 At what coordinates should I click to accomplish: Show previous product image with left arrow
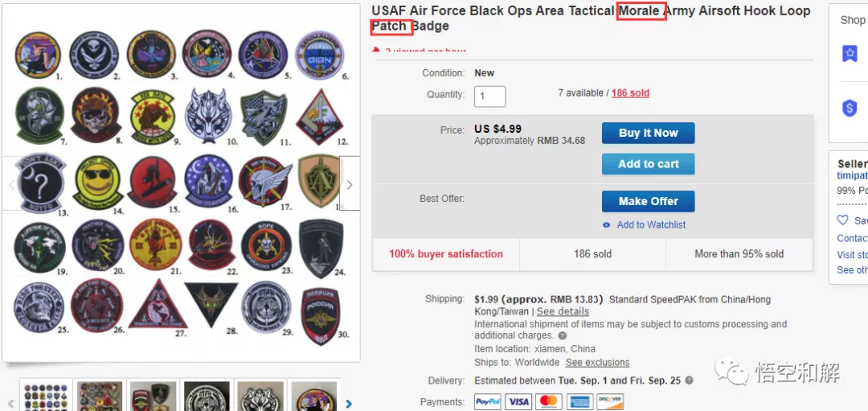click(11, 184)
